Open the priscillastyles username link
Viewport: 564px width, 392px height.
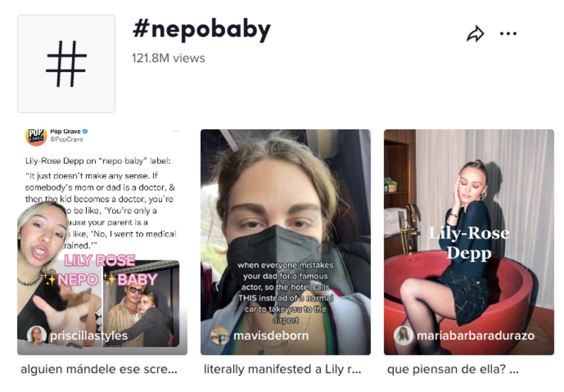[89, 336]
